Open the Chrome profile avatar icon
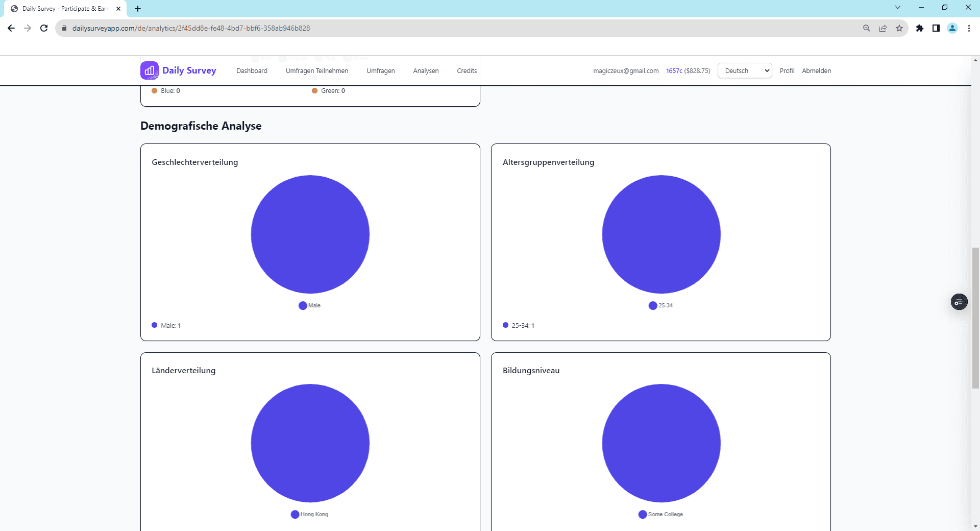980x531 pixels. 952,28
